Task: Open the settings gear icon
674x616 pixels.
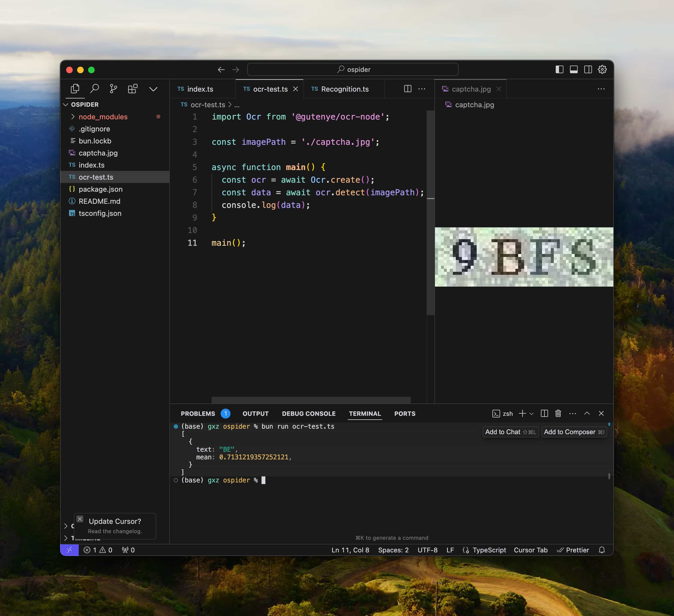Action: 602,69
